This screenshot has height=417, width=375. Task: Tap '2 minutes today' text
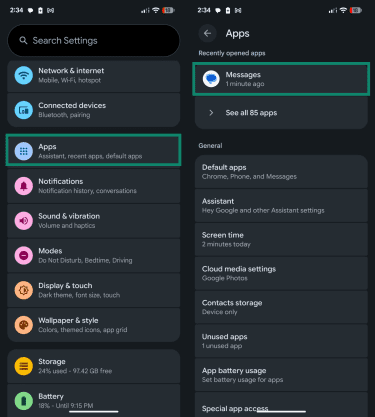pos(226,244)
